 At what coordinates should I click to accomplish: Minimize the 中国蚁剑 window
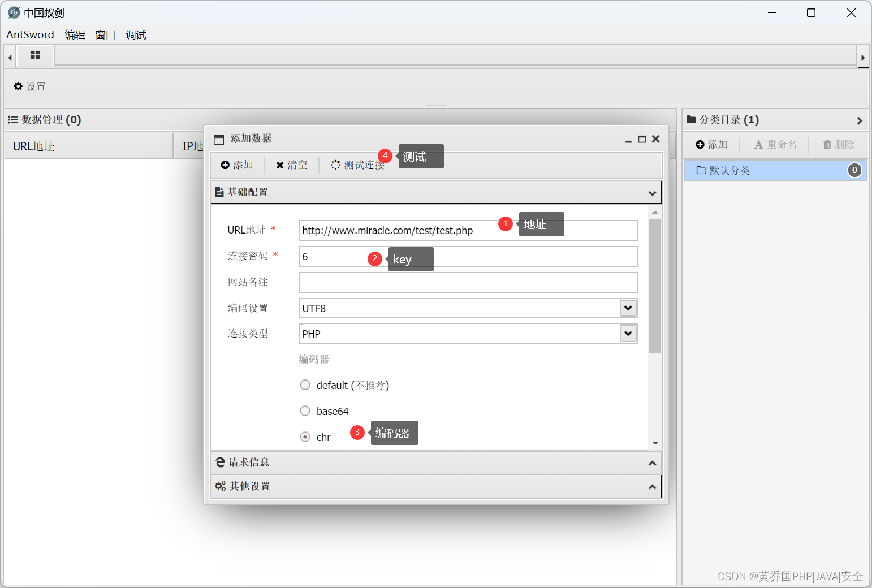click(772, 12)
